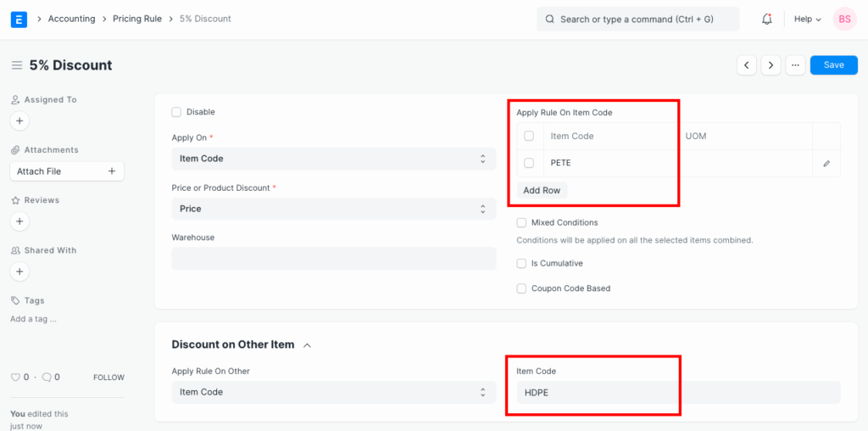Screen dimensions: 868x431
Task: Click the Save button
Action: tap(833, 65)
